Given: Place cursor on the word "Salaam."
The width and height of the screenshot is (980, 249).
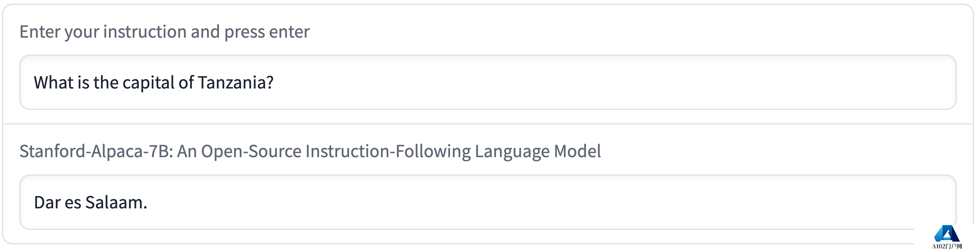Looking at the screenshot, I should point(116,202).
